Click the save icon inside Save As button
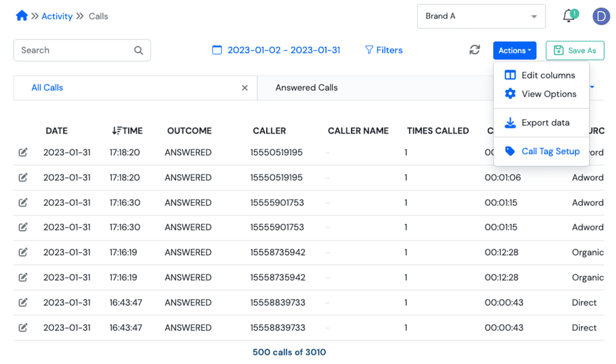The image size is (616, 364). pyautogui.click(x=559, y=51)
